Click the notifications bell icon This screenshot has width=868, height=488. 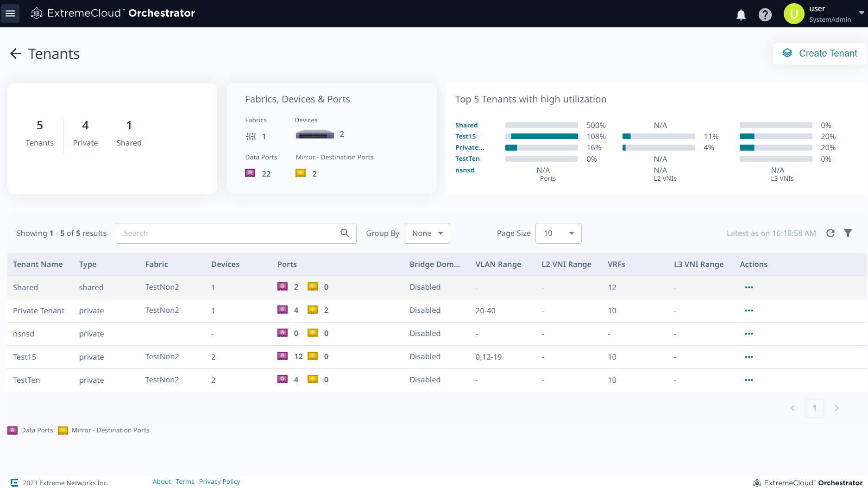pyautogui.click(x=741, y=15)
